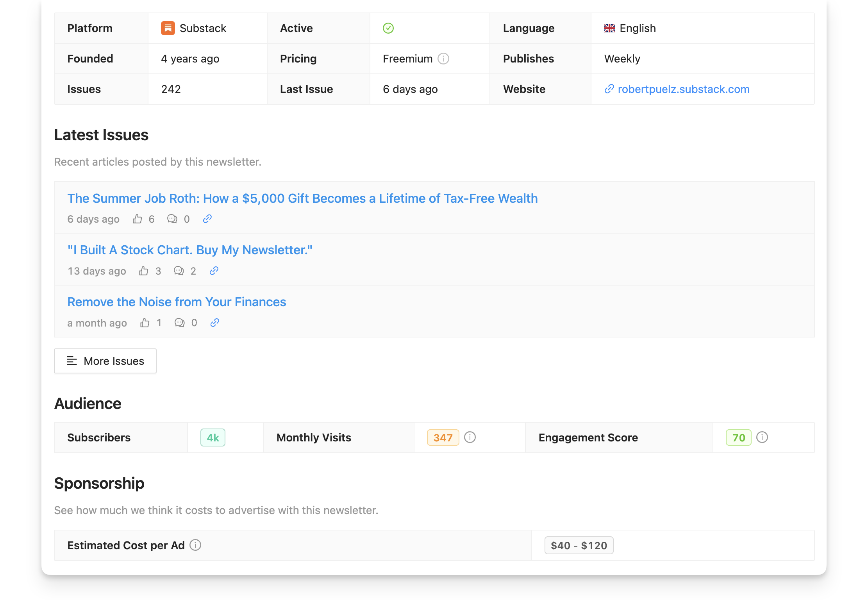Open the Monthly Visits info tooltip
Image resolution: width=868 pixels, height=600 pixels.
[x=470, y=437]
